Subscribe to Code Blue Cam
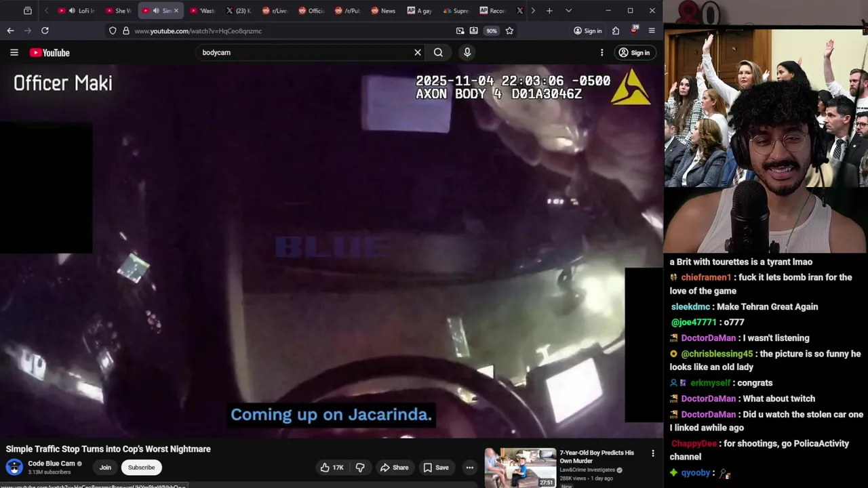 click(x=141, y=467)
